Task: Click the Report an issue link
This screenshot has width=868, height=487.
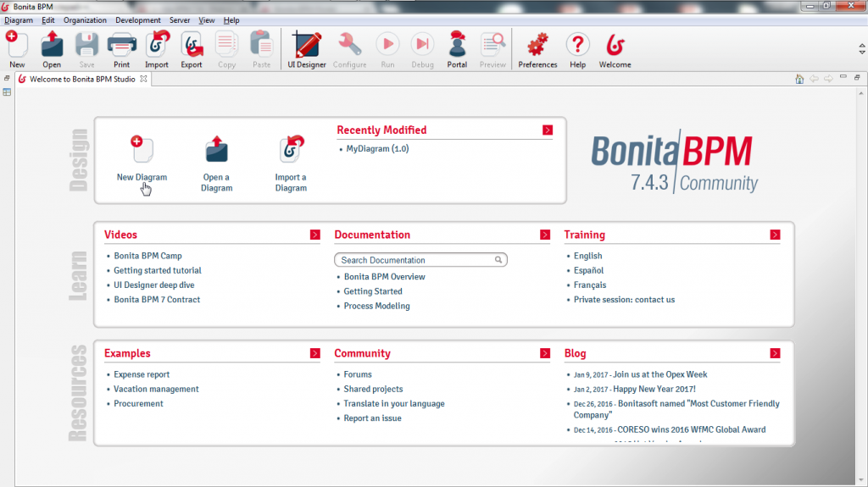Action: 373,418
